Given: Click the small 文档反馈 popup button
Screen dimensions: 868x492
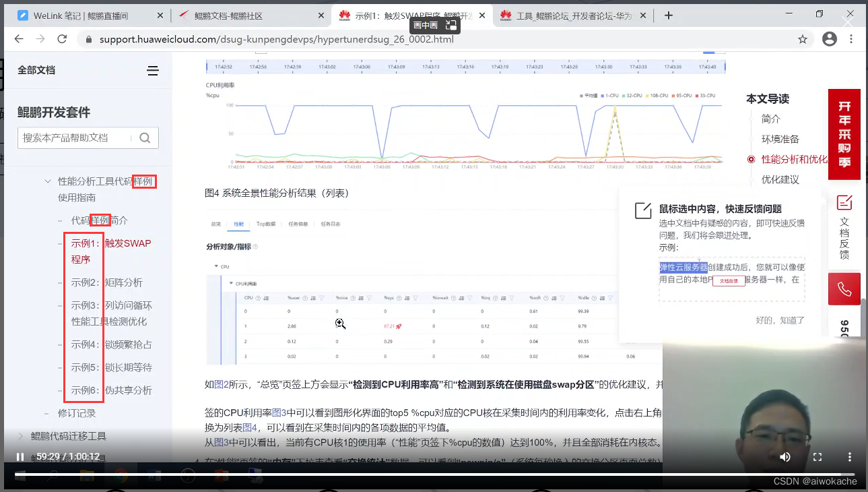Looking at the screenshot, I should click(729, 281).
